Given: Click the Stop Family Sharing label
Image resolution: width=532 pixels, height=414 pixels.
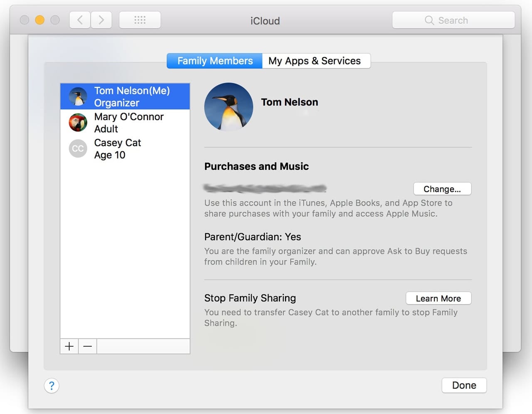Looking at the screenshot, I should pos(250,298).
